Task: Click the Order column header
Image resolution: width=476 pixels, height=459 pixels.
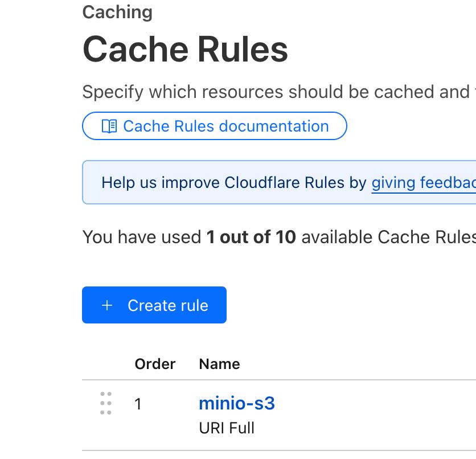Action: coord(155,364)
